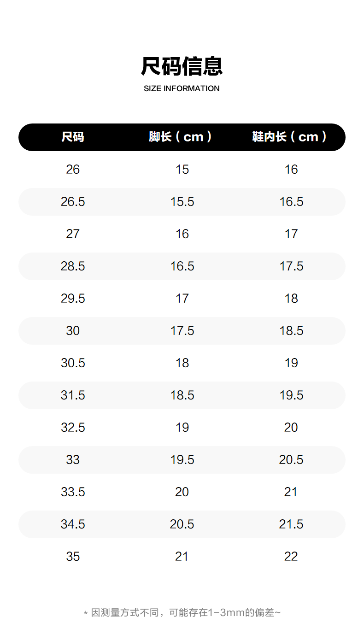Click size 27 cell
This screenshot has width=364, height=617.
coord(73,234)
